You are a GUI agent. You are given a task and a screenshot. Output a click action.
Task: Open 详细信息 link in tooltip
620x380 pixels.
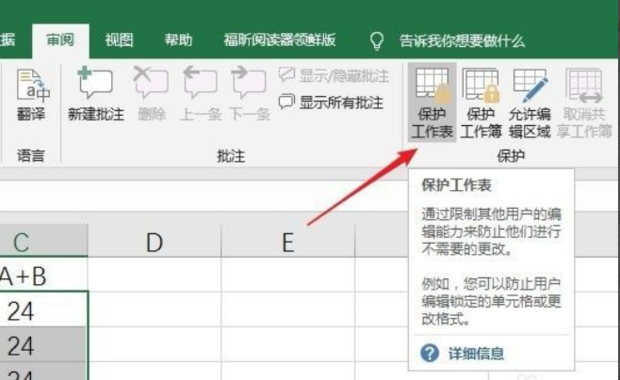(476, 353)
